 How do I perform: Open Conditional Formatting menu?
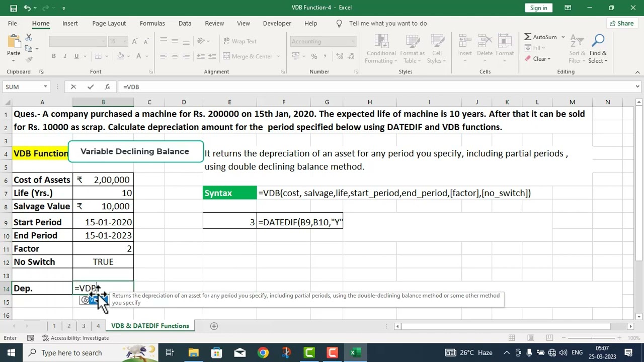(381, 49)
